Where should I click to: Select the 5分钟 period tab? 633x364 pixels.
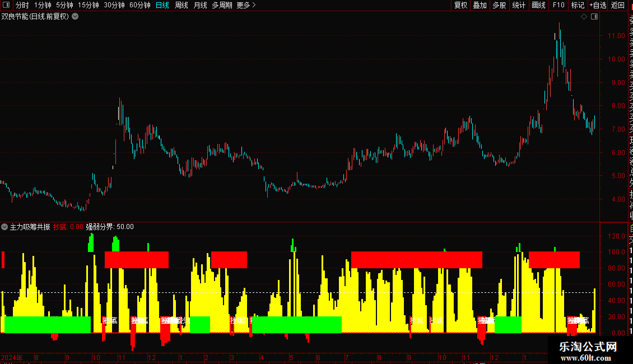pyautogui.click(x=64, y=5)
